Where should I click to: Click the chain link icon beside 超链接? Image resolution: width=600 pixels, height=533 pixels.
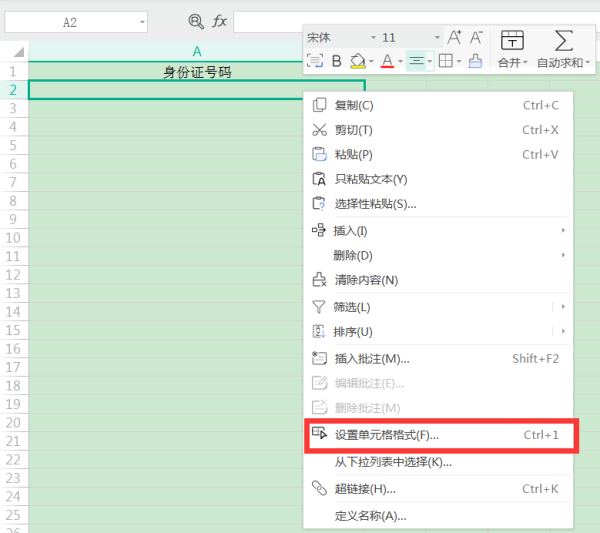coord(319,488)
